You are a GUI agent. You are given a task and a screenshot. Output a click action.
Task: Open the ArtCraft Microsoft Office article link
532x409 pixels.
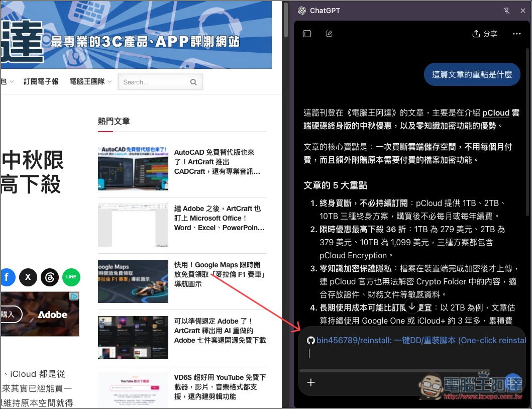pyautogui.click(x=219, y=218)
